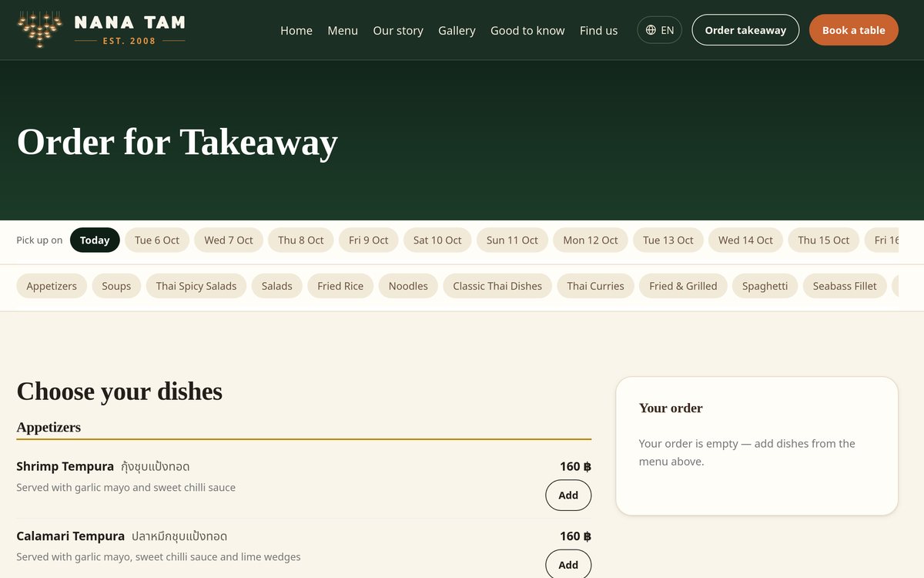Choose Tue 6 Oct pick-up date

tap(157, 240)
